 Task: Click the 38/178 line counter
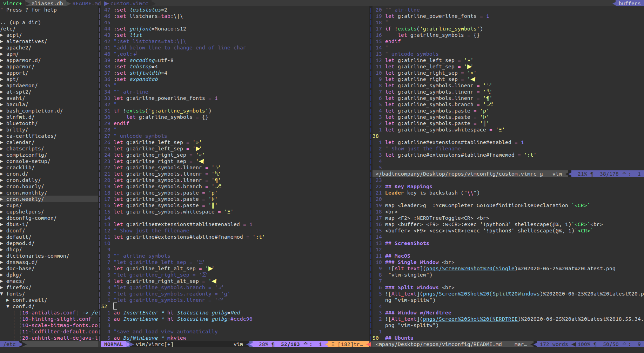(609, 174)
